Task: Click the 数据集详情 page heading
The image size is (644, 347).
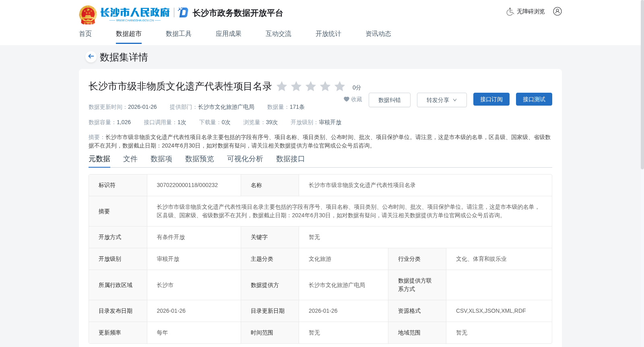Action: (x=124, y=57)
